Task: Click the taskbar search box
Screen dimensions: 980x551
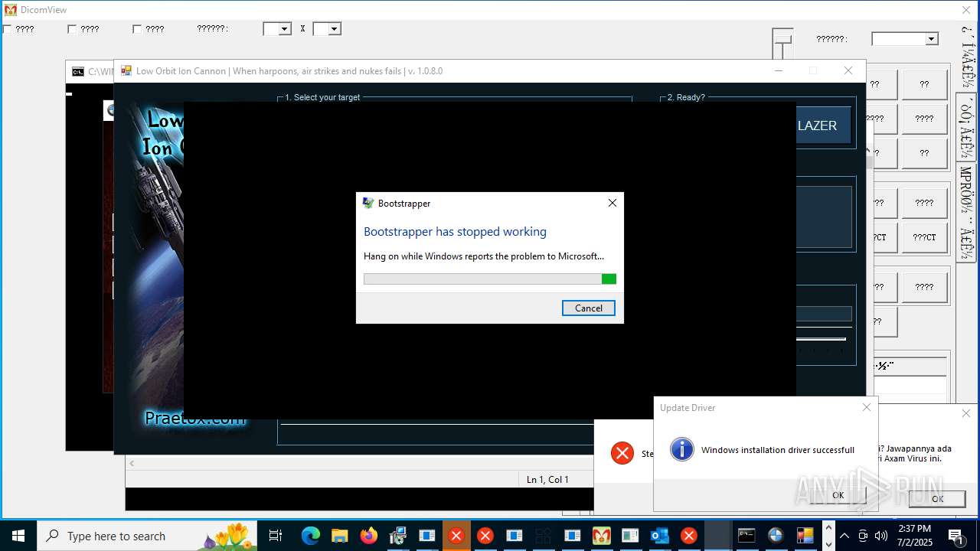Action: (x=149, y=536)
